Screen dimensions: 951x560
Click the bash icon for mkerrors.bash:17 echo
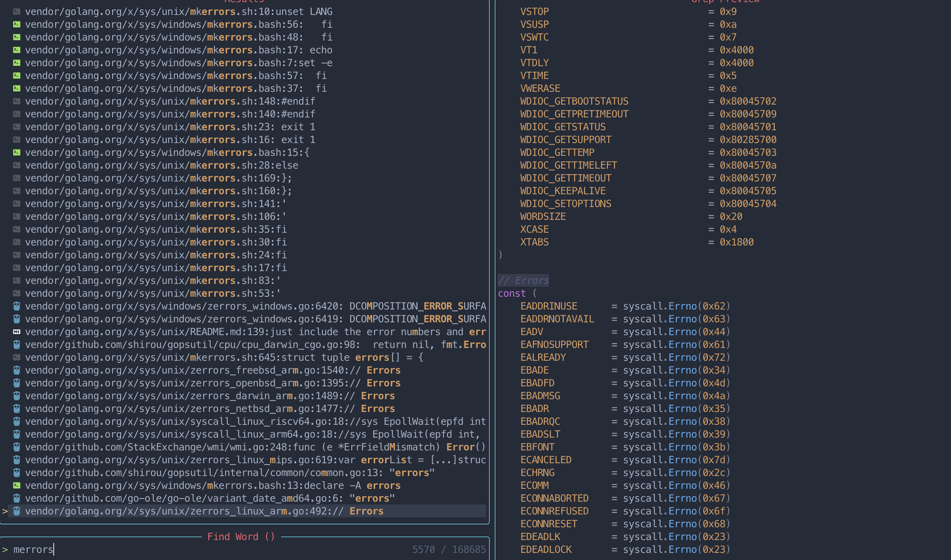pyautogui.click(x=17, y=50)
